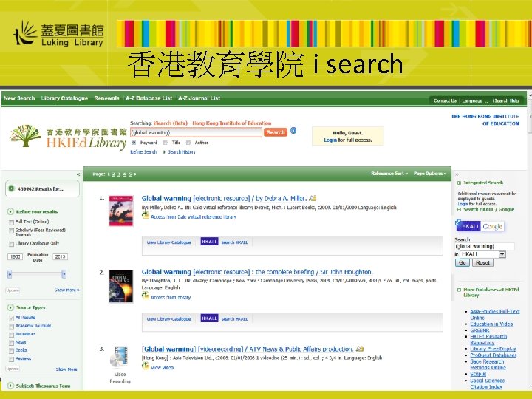Click the main global warming search field
The width and height of the screenshot is (532, 399).
(x=196, y=132)
